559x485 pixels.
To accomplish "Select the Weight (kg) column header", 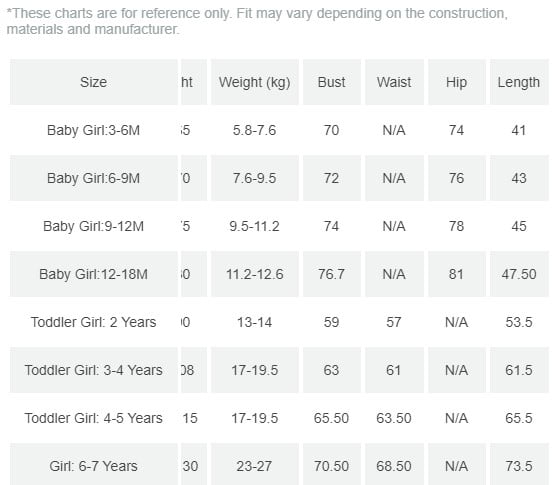I will pyautogui.click(x=255, y=82).
